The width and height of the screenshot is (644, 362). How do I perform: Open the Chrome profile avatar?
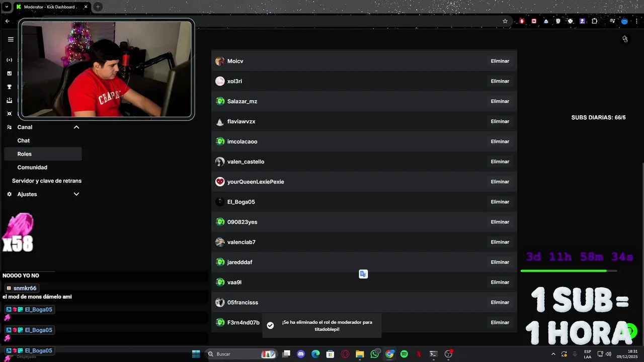tap(624, 21)
